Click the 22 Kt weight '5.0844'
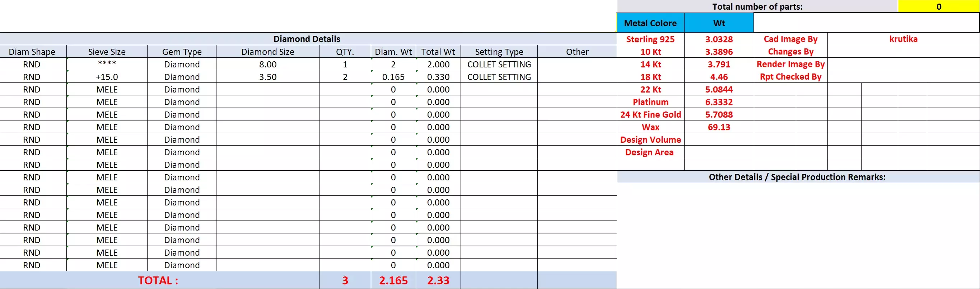 719,89
